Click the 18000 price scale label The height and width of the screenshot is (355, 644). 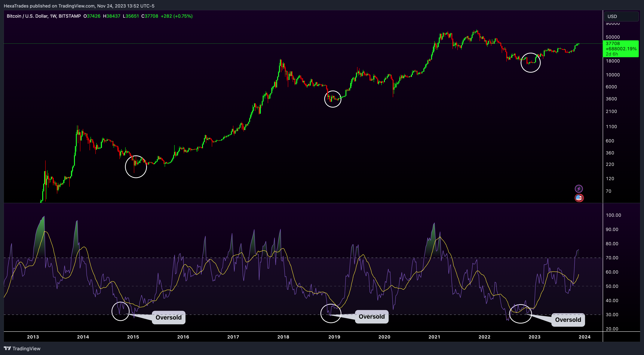coord(613,61)
